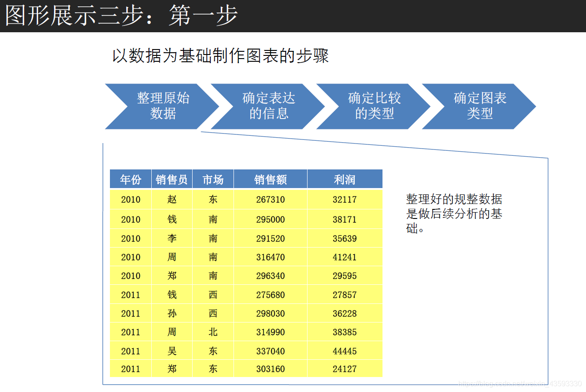This screenshot has width=586, height=392.
Task: Click salesperson 周 in the 316470 row
Action: (x=172, y=257)
